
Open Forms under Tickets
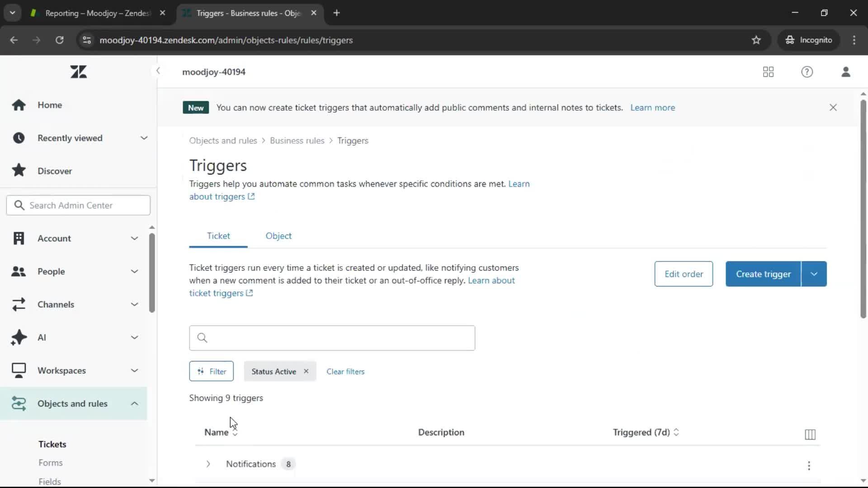coord(51,463)
